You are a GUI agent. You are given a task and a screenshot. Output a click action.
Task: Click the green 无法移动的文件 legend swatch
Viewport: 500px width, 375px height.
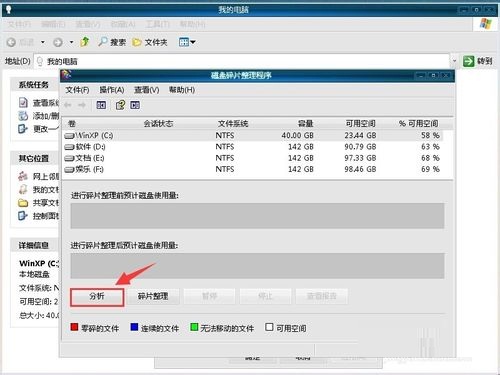[194, 327]
